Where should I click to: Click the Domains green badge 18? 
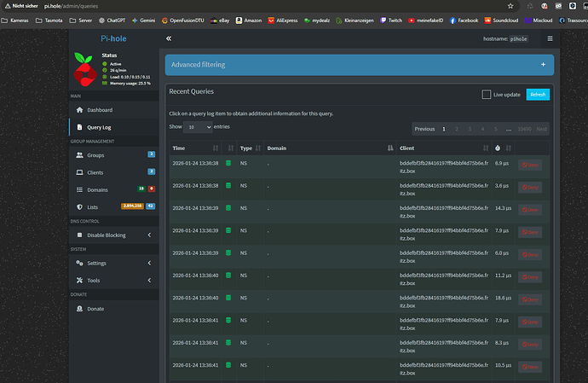141,189
